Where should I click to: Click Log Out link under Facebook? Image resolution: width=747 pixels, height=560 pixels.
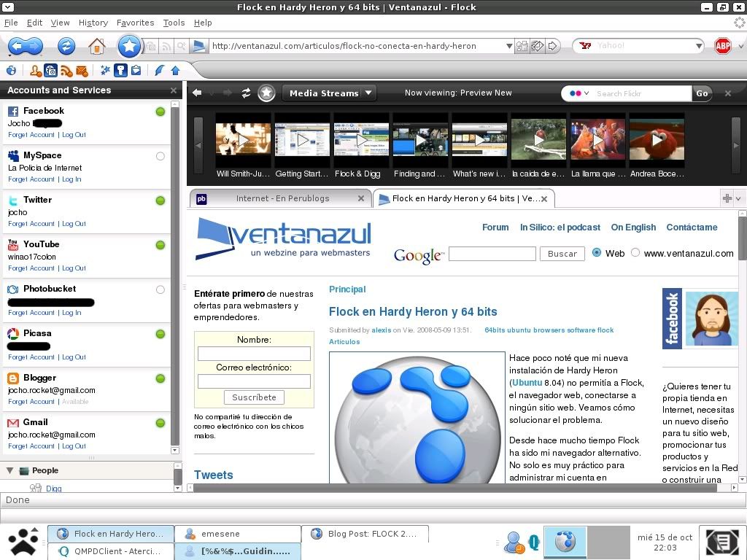point(74,135)
